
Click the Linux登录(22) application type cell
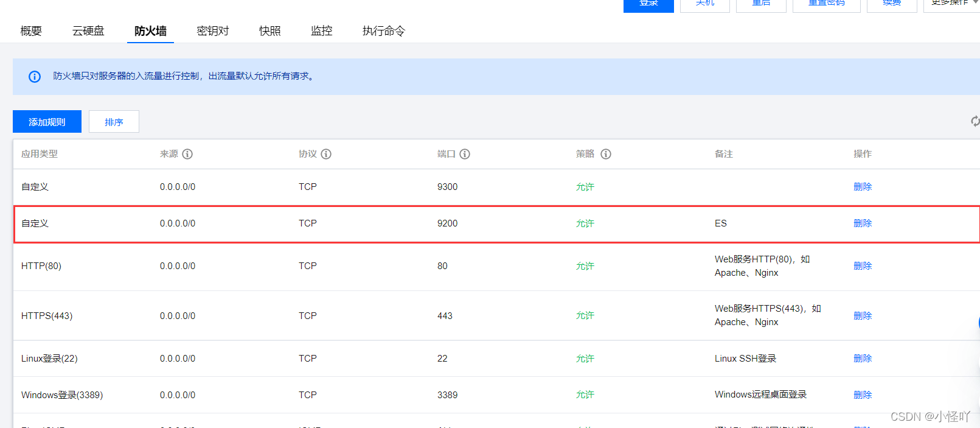49,359
